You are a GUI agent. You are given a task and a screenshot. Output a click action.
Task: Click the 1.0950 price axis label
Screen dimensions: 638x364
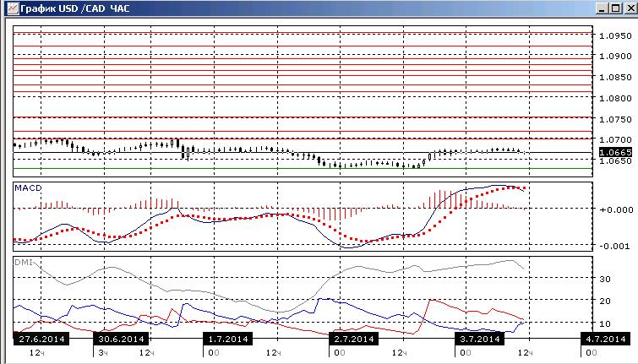pyautogui.click(x=616, y=35)
